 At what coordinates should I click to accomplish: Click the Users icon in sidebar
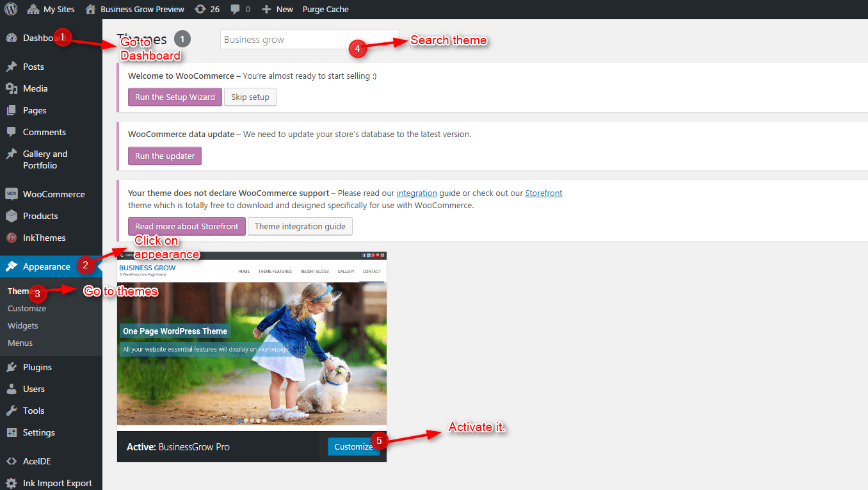pyautogui.click(x=12, y=389)
